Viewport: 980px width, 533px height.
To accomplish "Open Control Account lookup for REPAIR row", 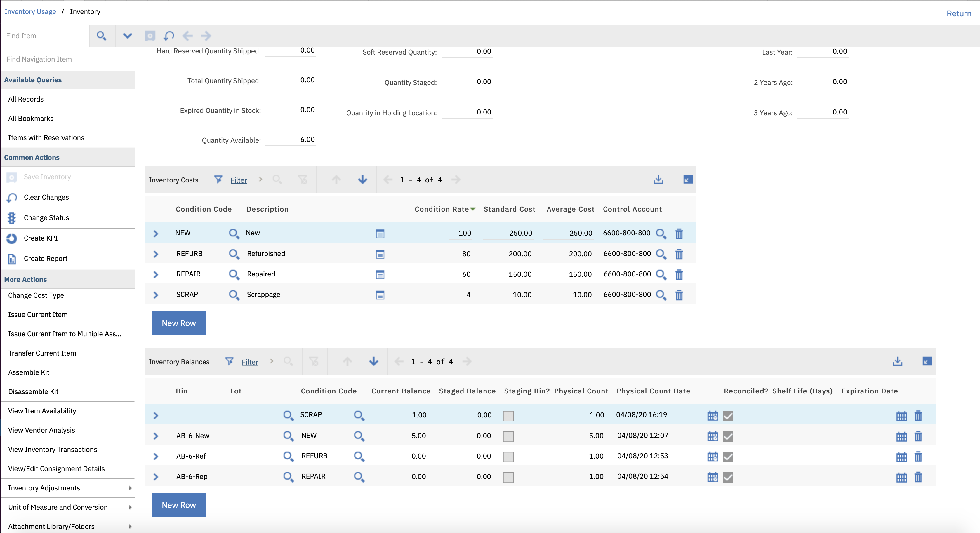I will 661,274.
